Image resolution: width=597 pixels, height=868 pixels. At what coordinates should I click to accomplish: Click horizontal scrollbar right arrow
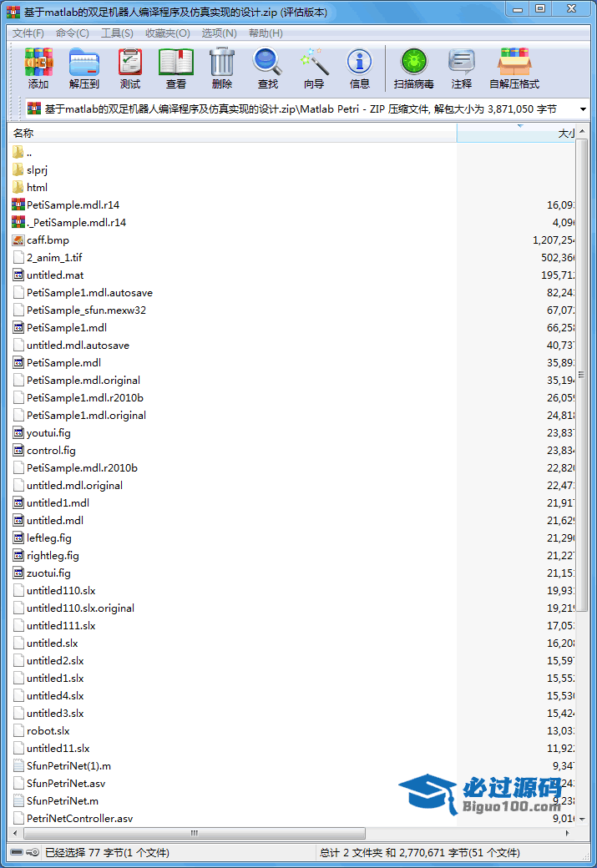[x=568, y=833]
